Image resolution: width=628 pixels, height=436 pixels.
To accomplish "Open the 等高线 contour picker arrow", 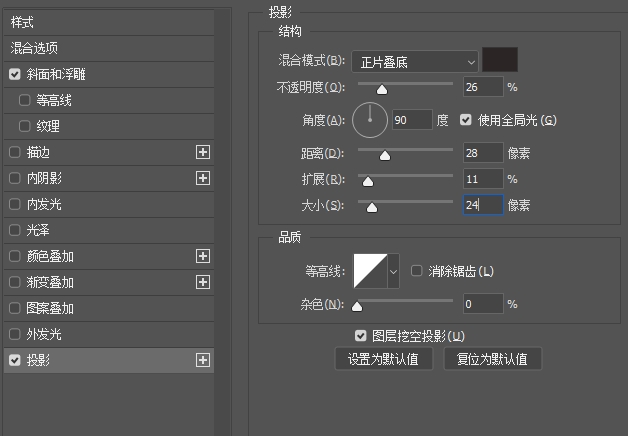I will (393, 271).
